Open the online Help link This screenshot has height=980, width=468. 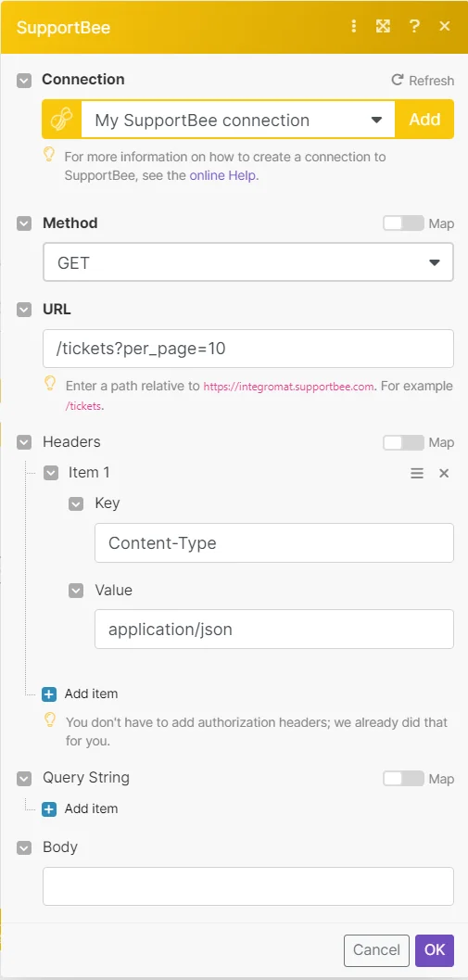tap(223, 175)
